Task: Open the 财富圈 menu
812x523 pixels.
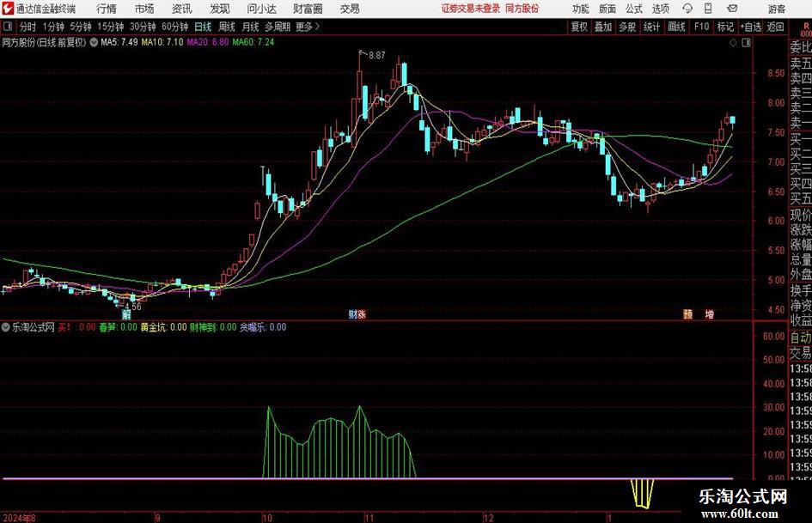Action: (x=308, y=9)
